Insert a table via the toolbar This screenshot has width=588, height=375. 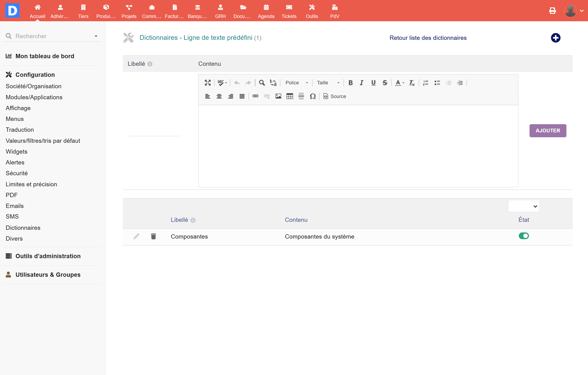pyautogui.click(x=290, y=96)
